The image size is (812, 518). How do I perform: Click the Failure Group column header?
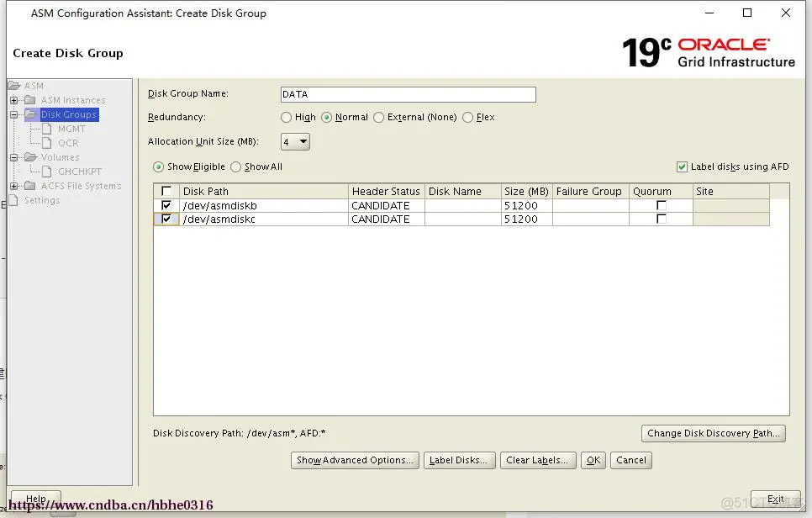pos(591,191)
